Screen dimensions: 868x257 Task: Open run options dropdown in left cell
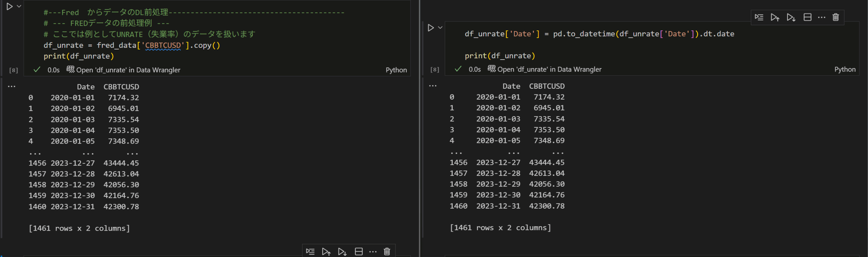click(x=19, y=6)
